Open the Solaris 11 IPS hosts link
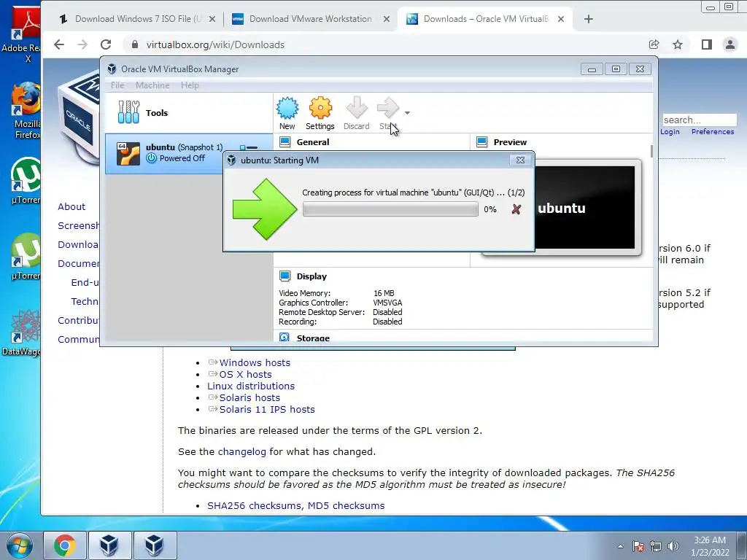Image resolution: width=747 pixels, height=560 pixels. (267, 409)
